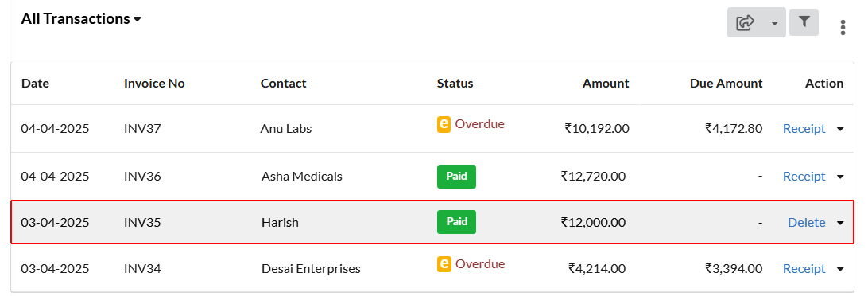Expand action arrow for Asha Medicals row

[x=839, y=177]
